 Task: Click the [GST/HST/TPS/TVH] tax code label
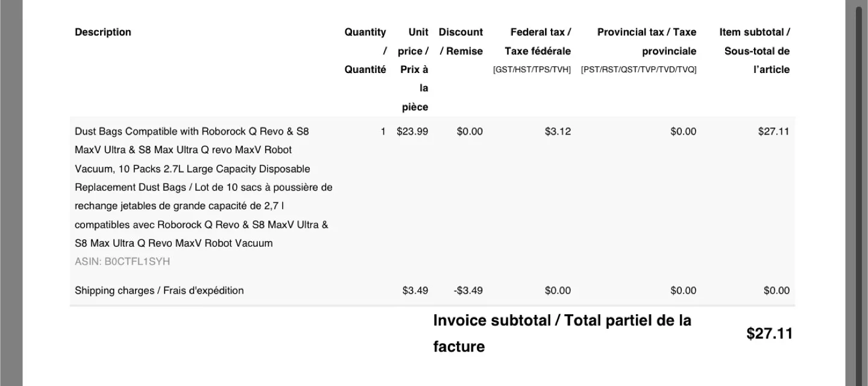point(532,70)
